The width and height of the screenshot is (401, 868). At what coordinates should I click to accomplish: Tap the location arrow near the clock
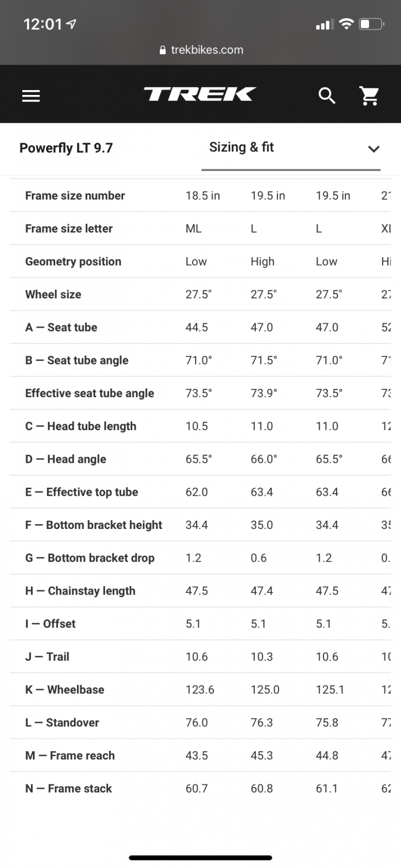coord(71,24)
